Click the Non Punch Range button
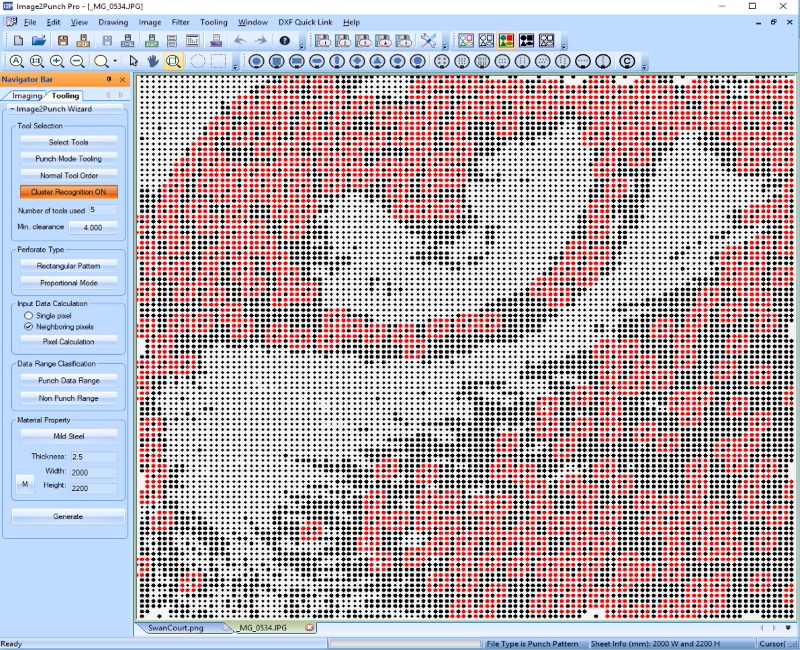The image size is (800, 650). pos(69,398)
